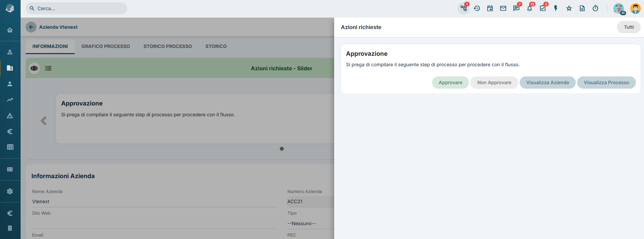Switch to list view icon in Azioni richieste

(x=48, y=68)
